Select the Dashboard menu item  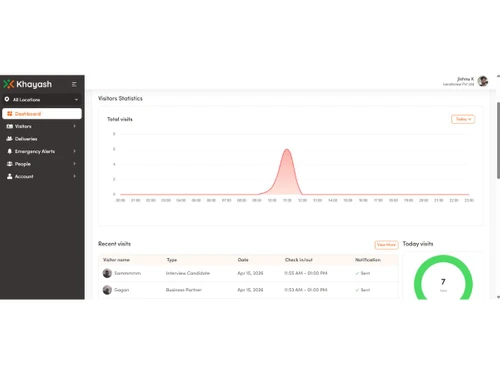[42, 114]
